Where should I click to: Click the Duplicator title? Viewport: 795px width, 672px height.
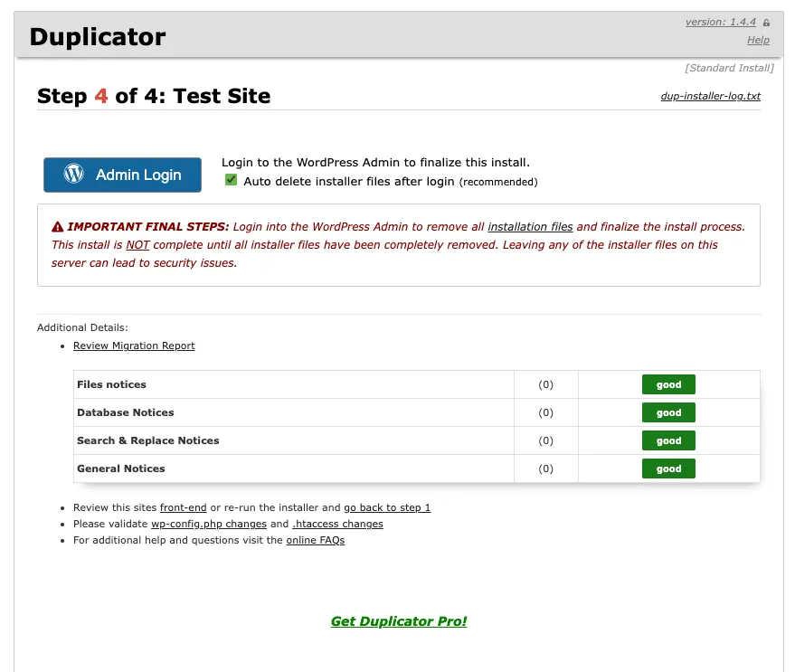click(98, 37)
